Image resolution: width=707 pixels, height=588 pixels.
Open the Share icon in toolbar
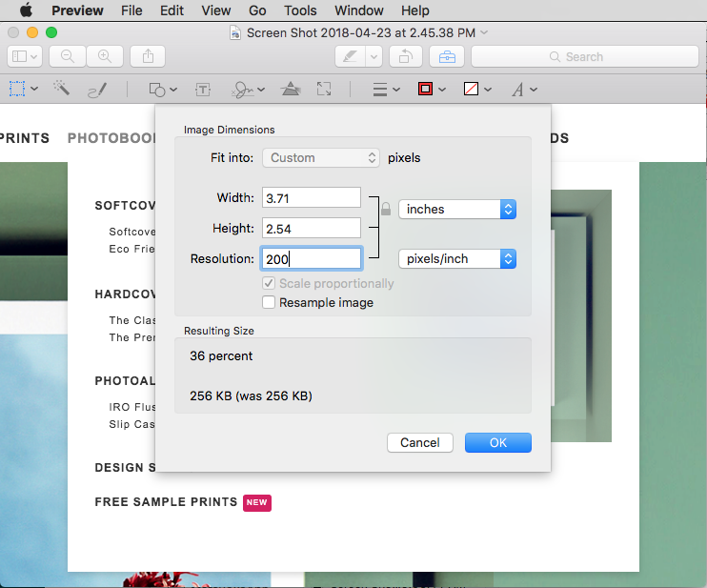(148, 56)
